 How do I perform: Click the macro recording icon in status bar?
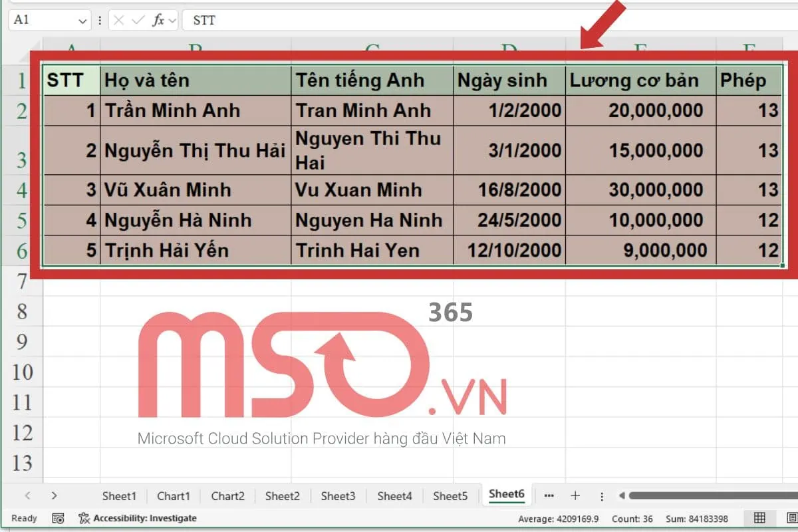tap(58, 518)
